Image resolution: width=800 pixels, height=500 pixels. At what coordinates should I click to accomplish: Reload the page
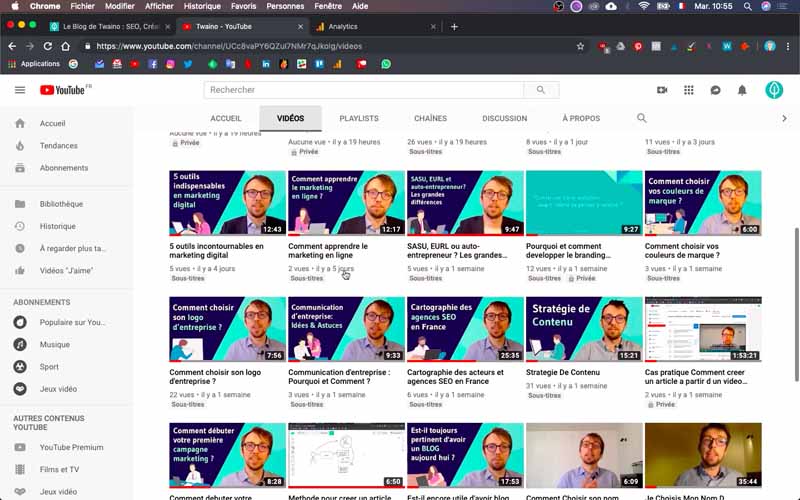(x=47, y=46)
